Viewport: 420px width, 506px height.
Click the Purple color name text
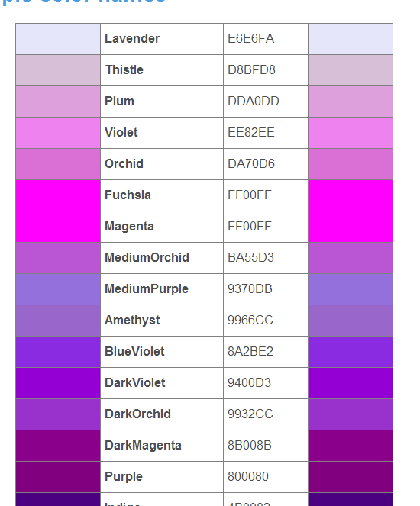(x=123, y=477)
